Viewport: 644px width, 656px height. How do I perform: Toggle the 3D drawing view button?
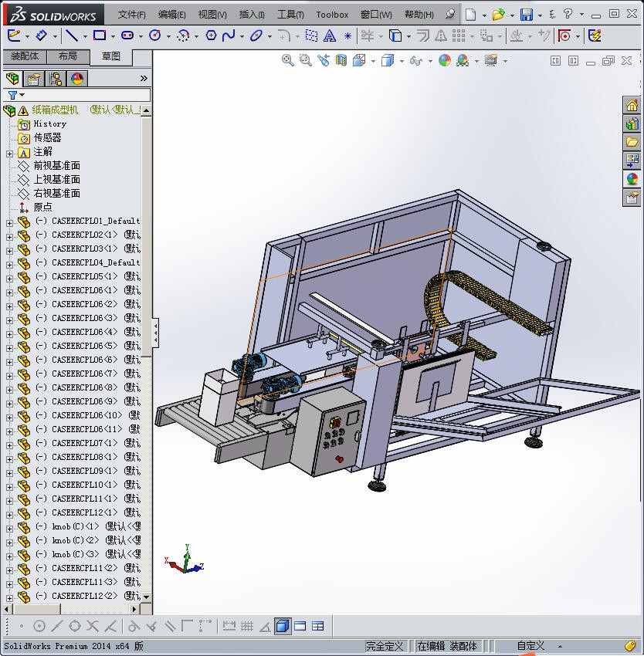click(x=283, y=626)
